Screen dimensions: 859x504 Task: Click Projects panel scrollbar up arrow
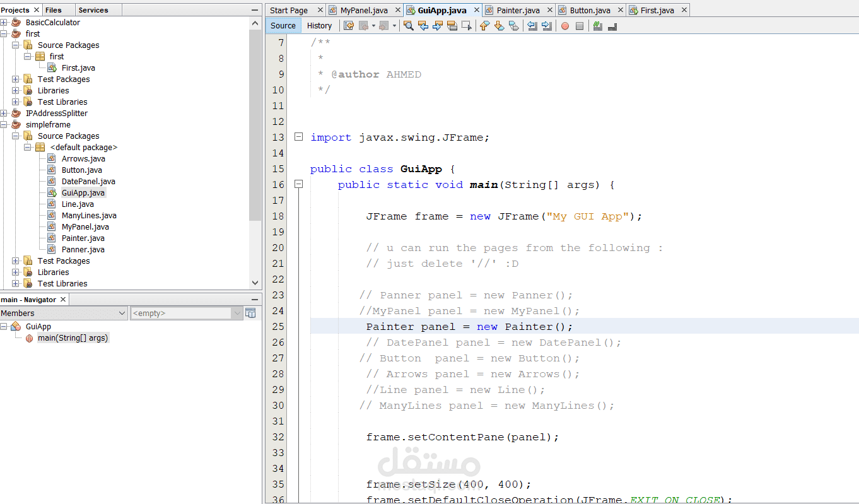(x=255, y=23)
